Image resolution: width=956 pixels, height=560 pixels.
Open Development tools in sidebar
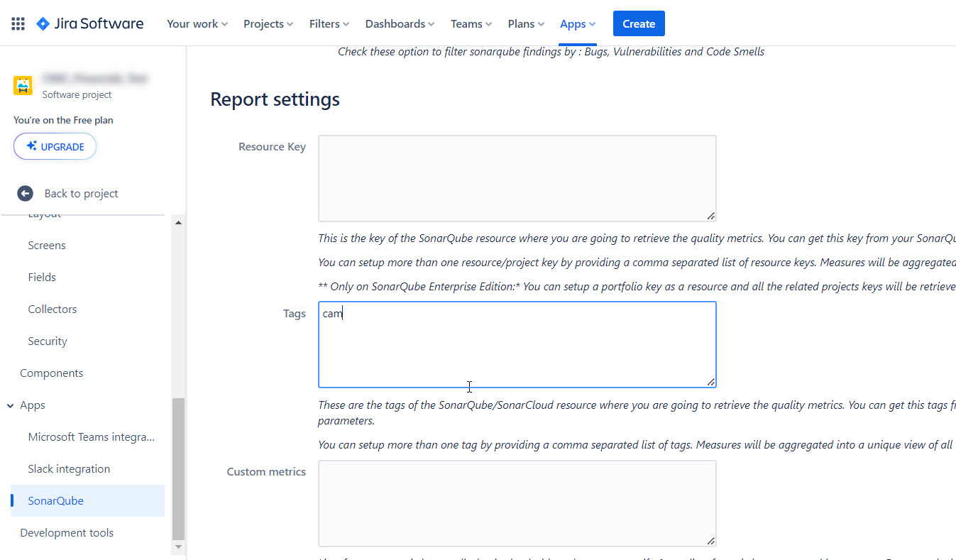coord(67,532)
